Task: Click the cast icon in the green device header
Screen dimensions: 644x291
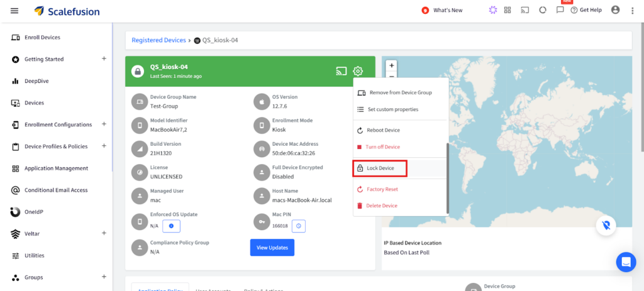Action: point(341,72)
